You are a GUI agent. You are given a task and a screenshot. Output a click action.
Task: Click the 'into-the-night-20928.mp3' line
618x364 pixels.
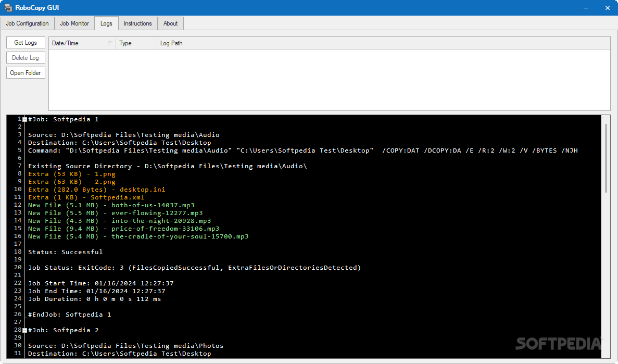119,221
